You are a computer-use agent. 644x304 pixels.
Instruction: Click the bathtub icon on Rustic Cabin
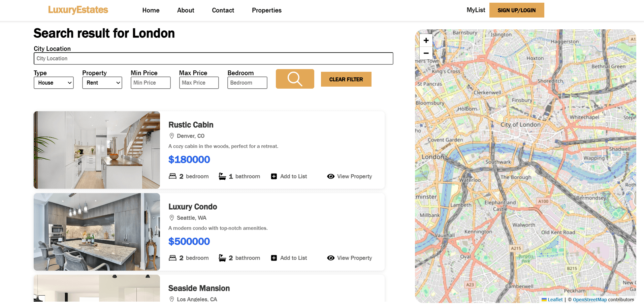tap(222, 176)
